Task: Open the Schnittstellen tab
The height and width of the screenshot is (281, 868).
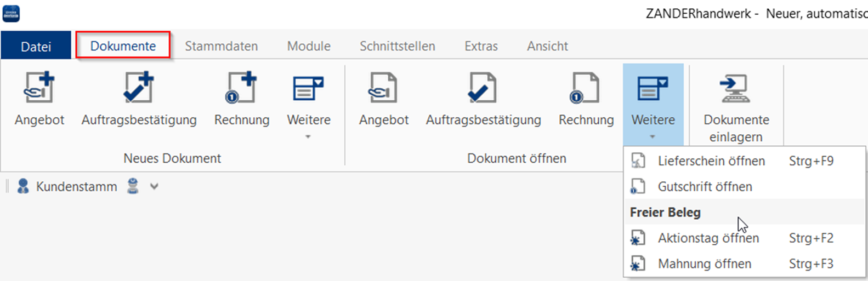Action: [x=397, y=47]
